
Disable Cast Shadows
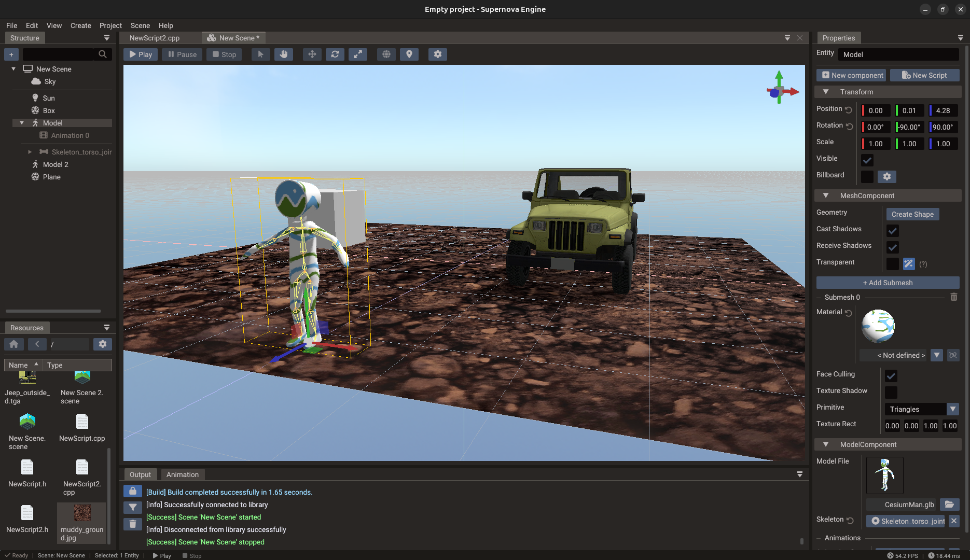tap(892, 231)
